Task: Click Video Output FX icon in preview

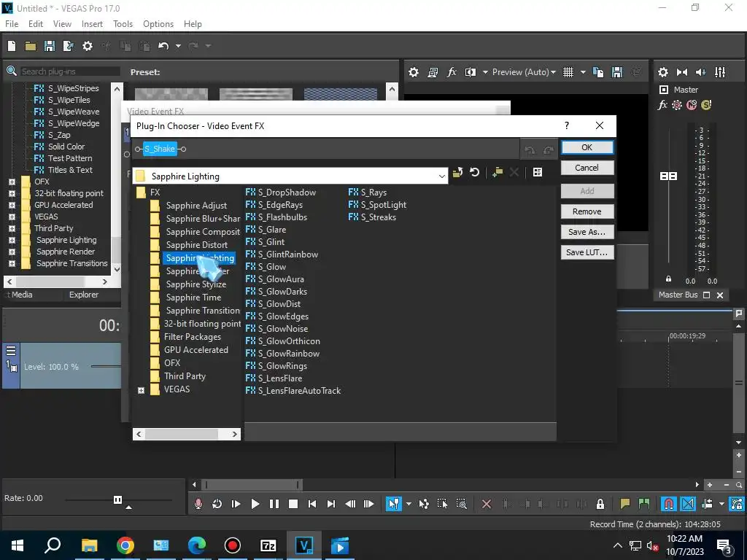Action: point(452,72)
